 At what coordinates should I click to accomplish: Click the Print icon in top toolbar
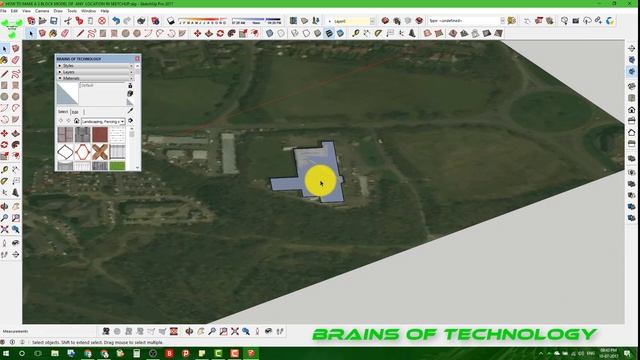141,21
